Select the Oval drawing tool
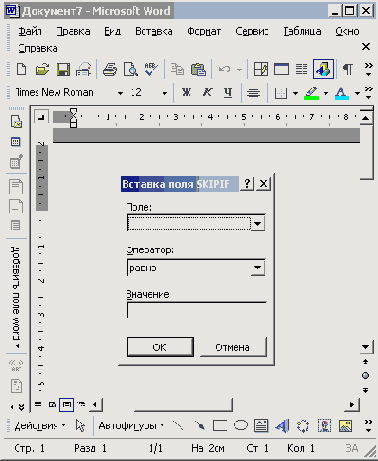The height and width of the screenshot is (461, 378). pos(240,426)
